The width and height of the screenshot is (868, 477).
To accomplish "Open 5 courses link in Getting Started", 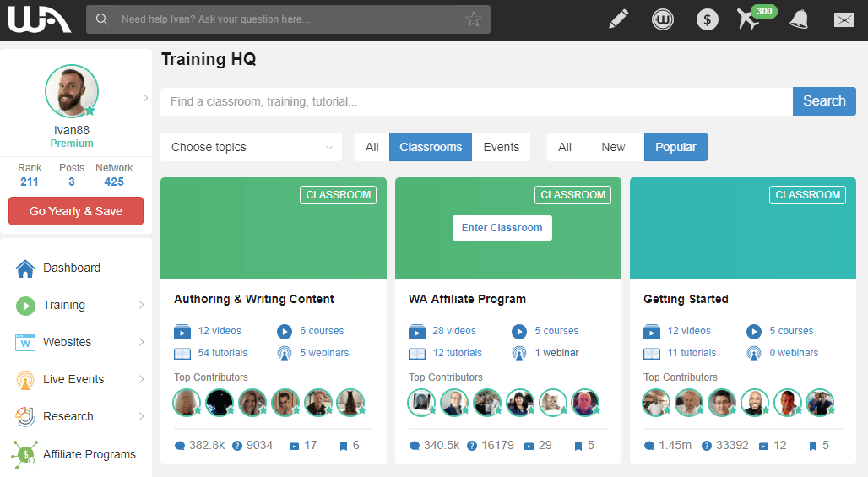I will [791, 331].
